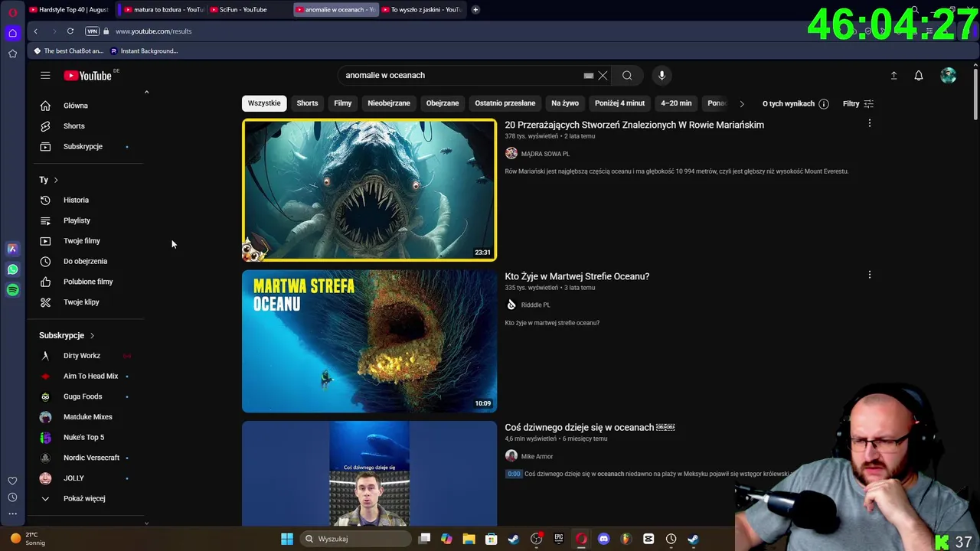
Task: Open Discord from the taskbar
Action: pyautogui.click(x=603, y=539)
